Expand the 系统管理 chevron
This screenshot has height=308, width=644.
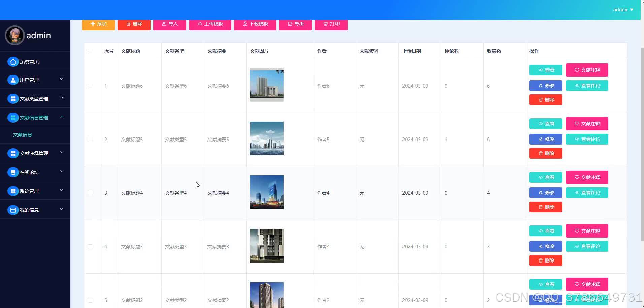(62, 190)
